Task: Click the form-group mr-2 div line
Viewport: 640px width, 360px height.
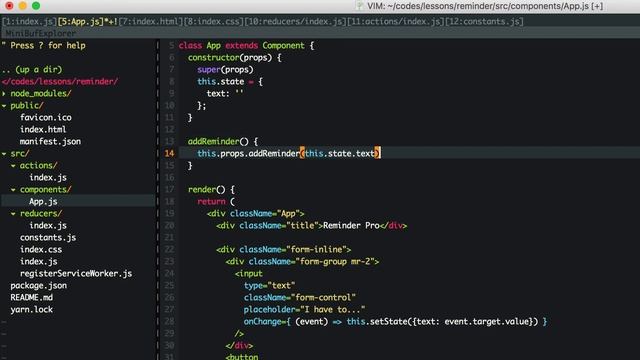Action: coord(302,262)
